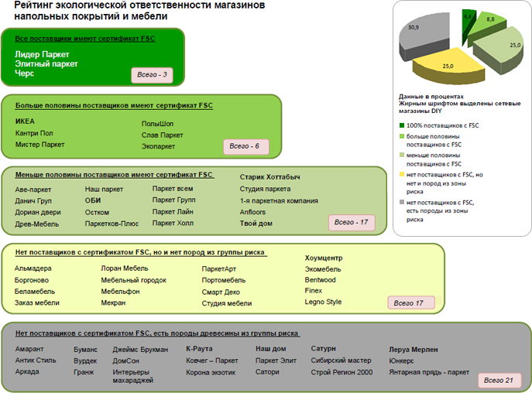Select 'К-Раута' entry
532x393 pixels.
(x=199, y=349)
